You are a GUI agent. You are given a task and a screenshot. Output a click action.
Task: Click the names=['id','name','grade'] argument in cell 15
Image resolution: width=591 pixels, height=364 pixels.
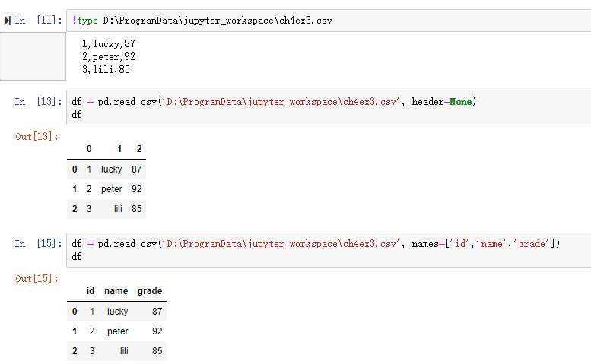486,244
